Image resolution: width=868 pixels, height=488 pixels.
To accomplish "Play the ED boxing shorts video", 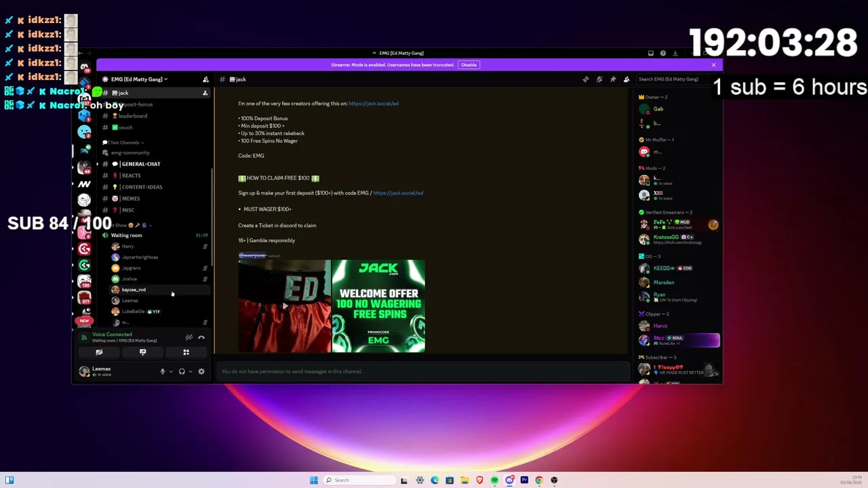I will [285, 306].
